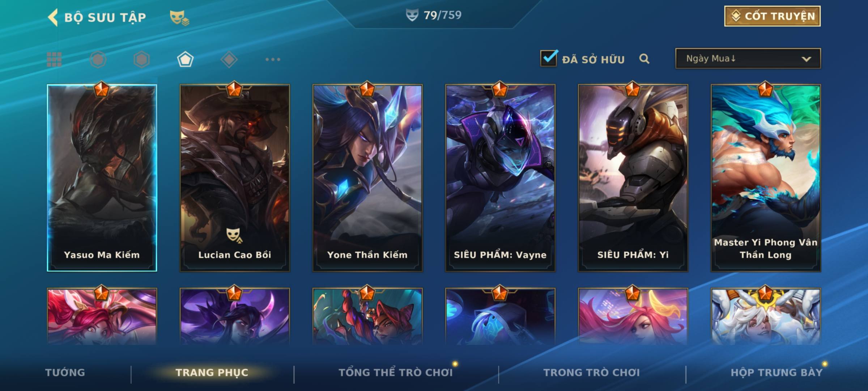This screenshot has height=391, width=868.
Task: Select the pentagon rarity filter icon
Action: pyautogui.click(x=185, y=59)
